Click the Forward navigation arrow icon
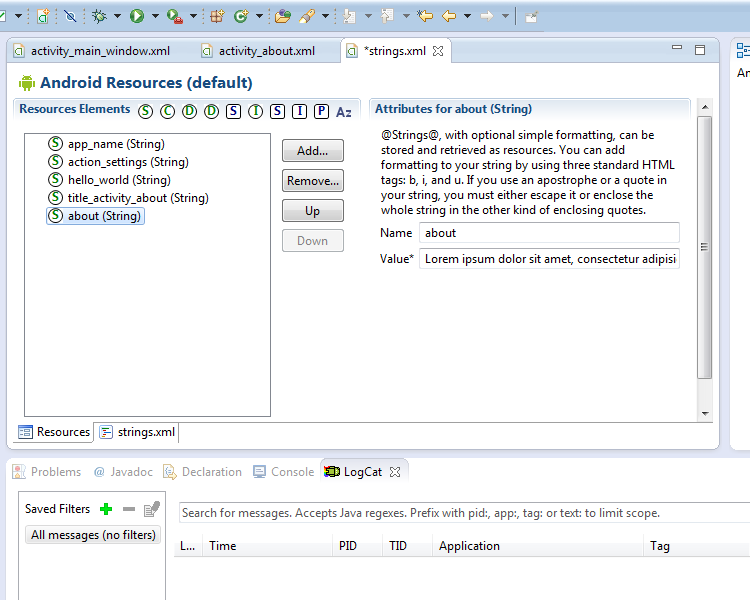The height and width of the screenshot is (600, 750). (487, 16)
